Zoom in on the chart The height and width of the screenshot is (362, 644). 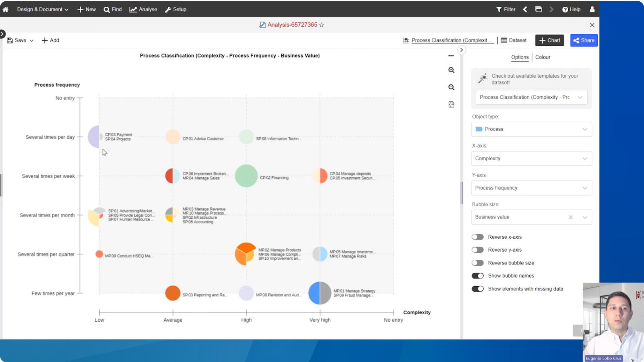click(451, 70)
